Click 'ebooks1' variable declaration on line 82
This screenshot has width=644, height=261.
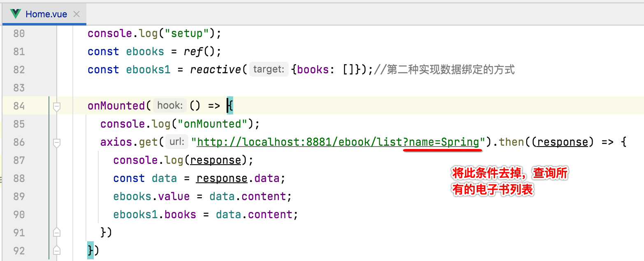[148, 70]
